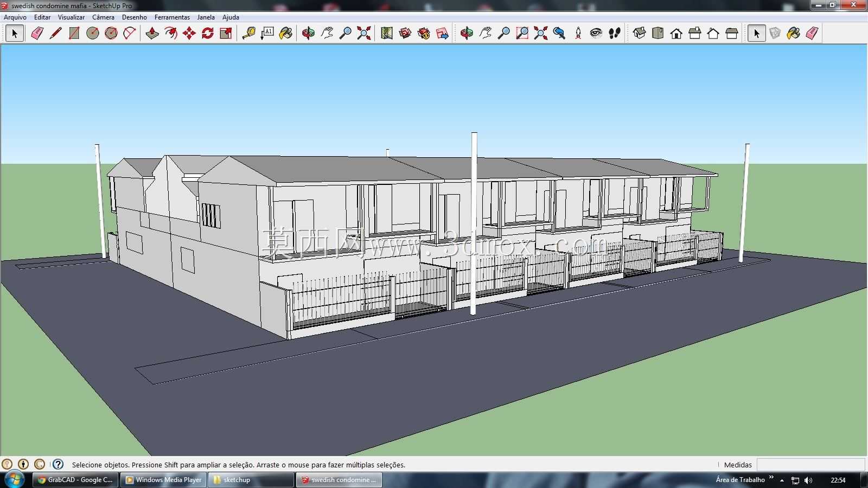Switch to Top standard view
The width and height of the screenshot is (868, 488).
click(658, 33)
